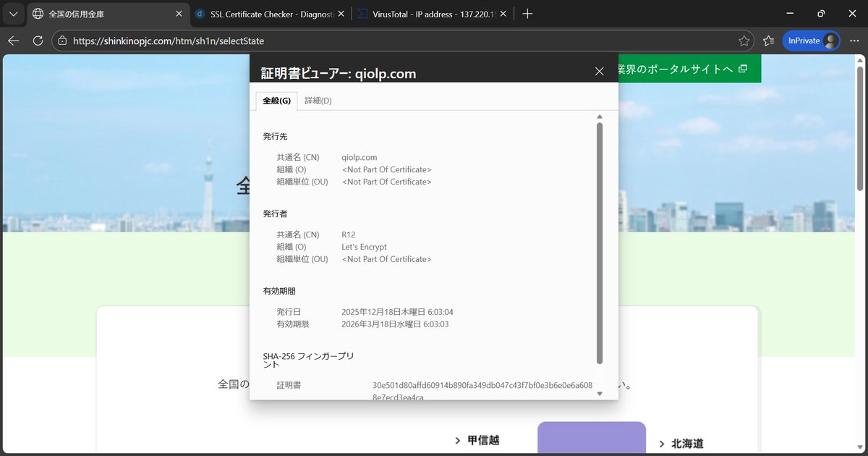
Task: Switch to the 詳細(D) certificate tab
Action: tap(318, 101)
